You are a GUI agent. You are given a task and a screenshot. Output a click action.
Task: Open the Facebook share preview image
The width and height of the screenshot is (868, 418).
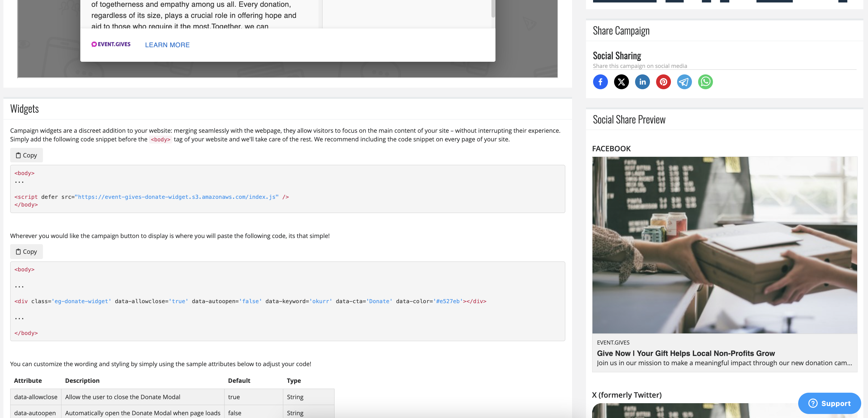pyautogui.click(x=724, y=245)
